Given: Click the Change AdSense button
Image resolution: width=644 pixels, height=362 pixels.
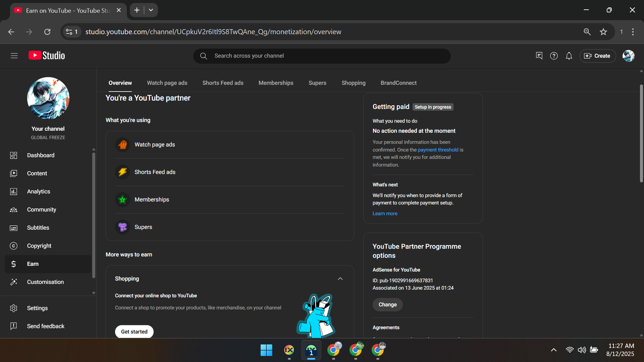Looking at the screenshot, I should [388, 304].
